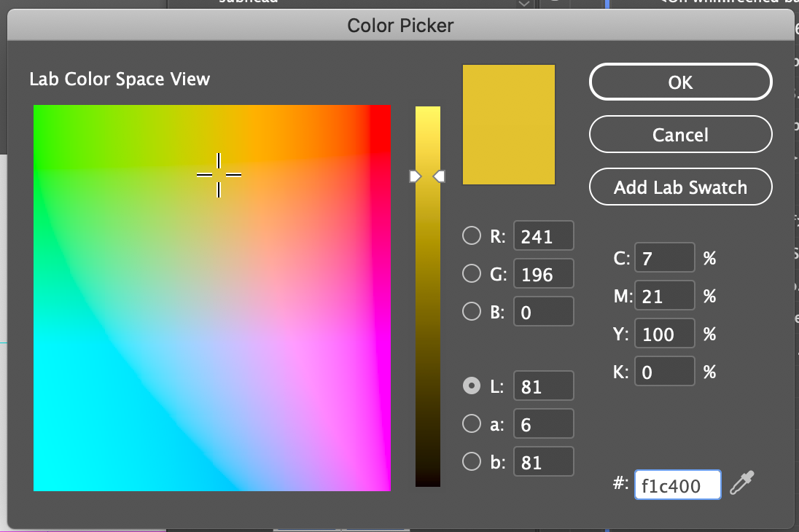799x532 pixels.
Task: Click the G value field showing 196
Action: point(543,273)
